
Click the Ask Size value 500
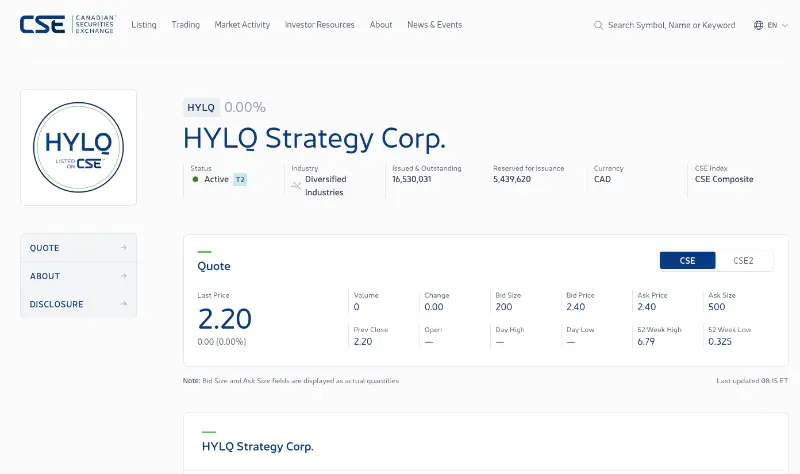(x=716, y=307)
